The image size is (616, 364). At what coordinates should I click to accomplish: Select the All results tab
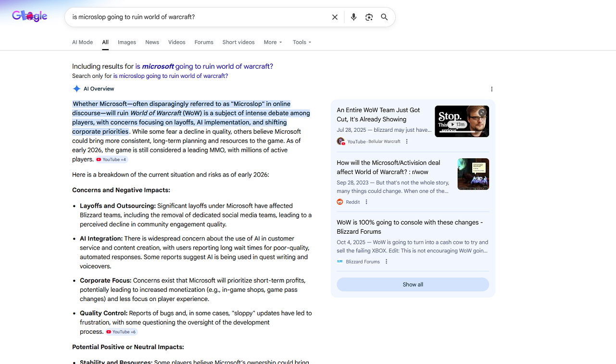105,42
